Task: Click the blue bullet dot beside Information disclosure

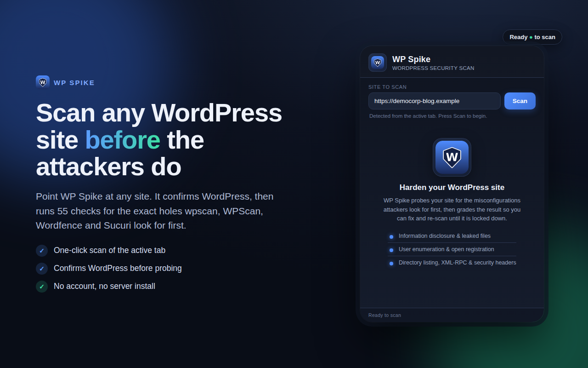Action: click(391, 237)
